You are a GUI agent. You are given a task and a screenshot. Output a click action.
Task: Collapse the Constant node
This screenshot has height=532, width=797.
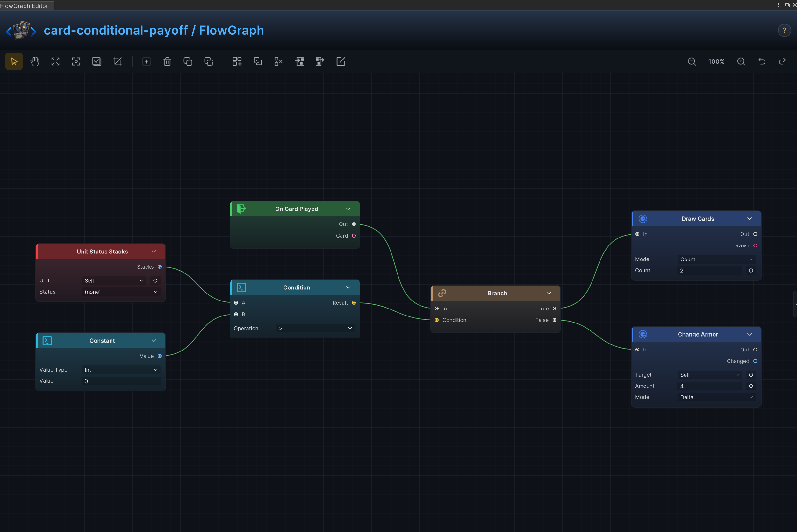coord(154,341)
